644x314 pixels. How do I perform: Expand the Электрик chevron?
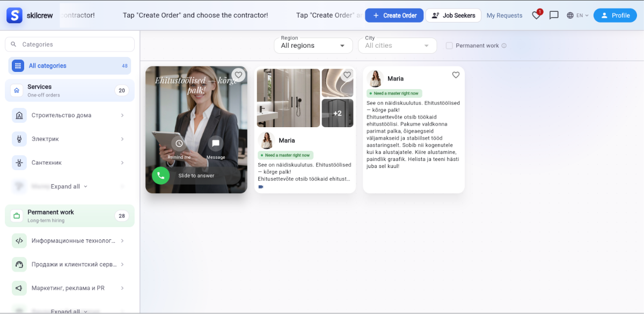pos(122,139)
